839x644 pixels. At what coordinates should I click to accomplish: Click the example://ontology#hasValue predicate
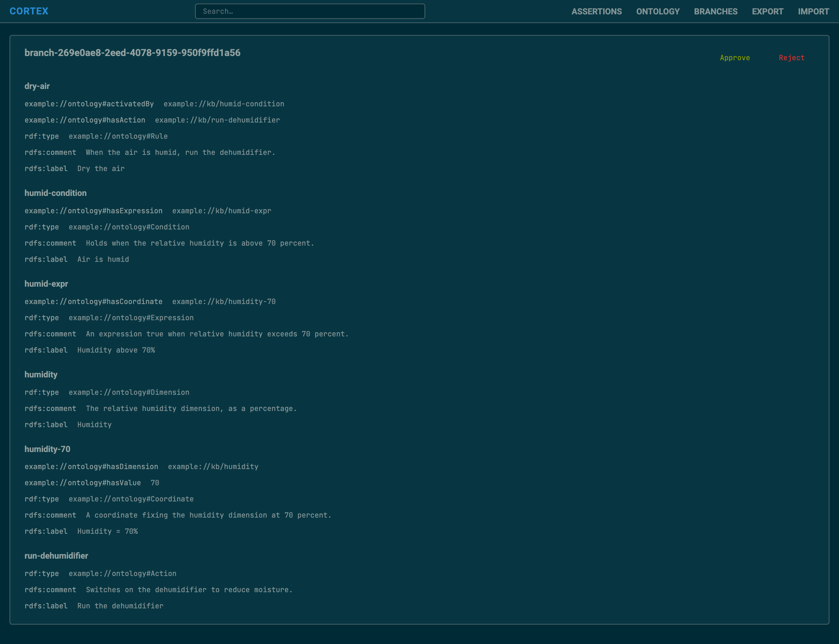coord(83,483)
